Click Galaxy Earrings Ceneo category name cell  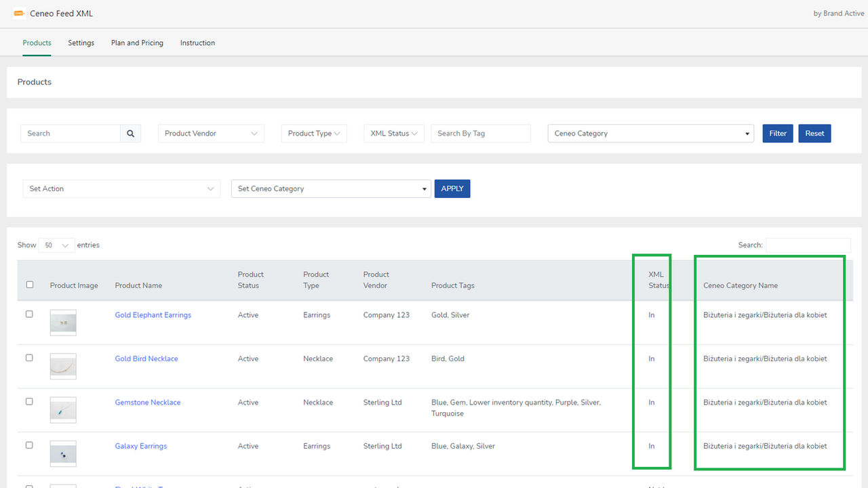point(765,446)
